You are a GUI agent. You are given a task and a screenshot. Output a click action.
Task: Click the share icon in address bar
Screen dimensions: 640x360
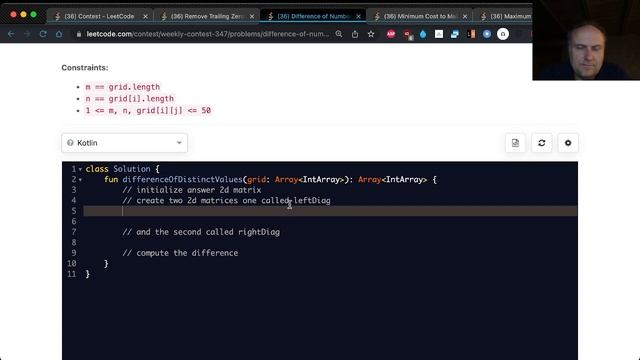(355, 34)
